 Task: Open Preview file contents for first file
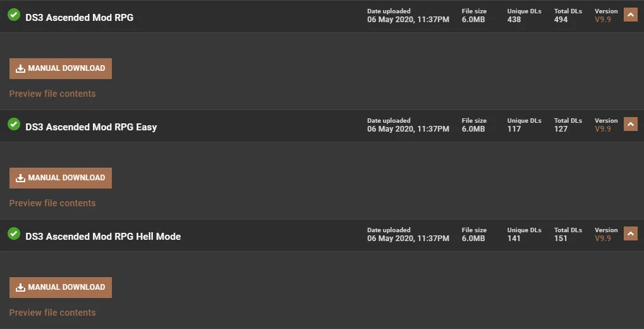tap(52, 94)
